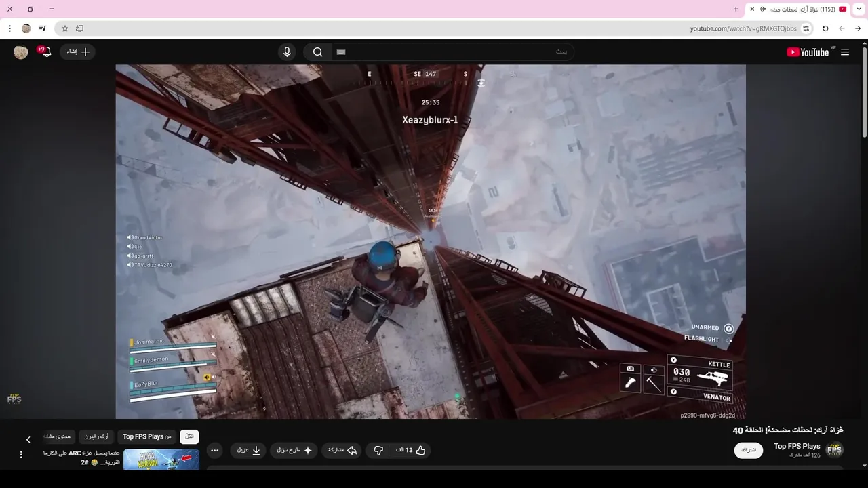The height and width of the screenshot is (488, 868).
Task: Open the Create (إنشاء) button
Action: 78,52
